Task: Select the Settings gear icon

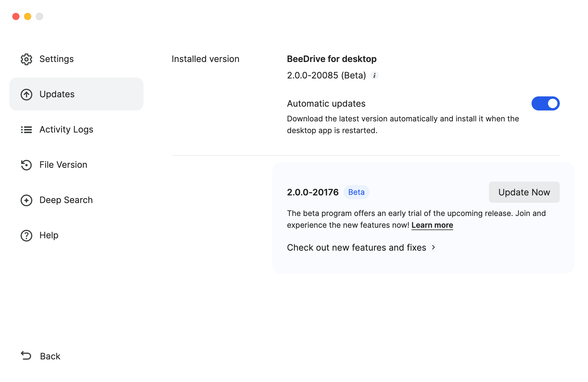Action: pyautogui.click(x=26, y=59)
